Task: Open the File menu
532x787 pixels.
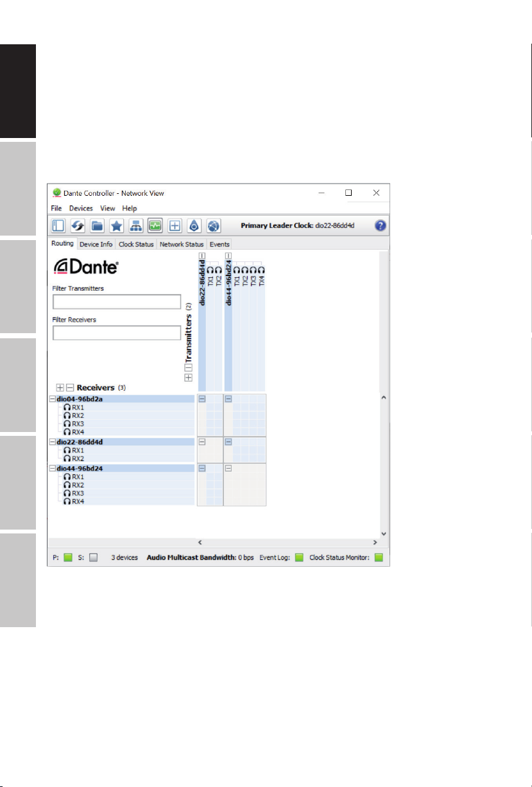Action: 56,209
